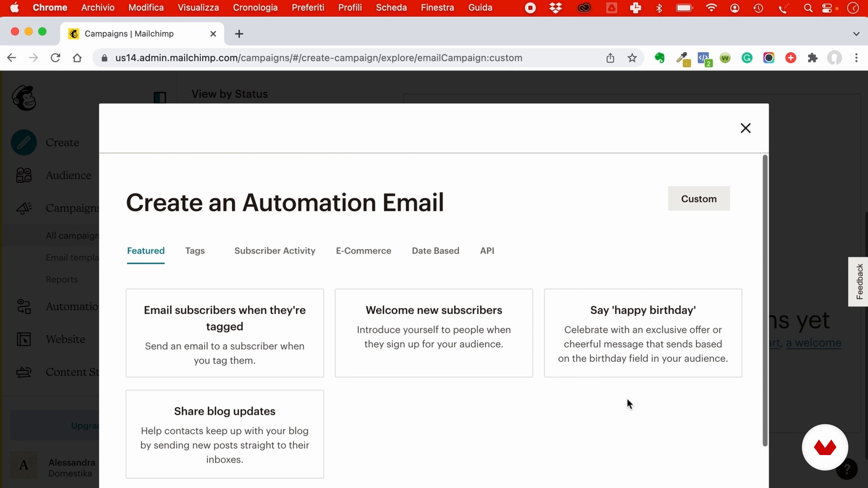Close the Create an Automation Email dialog
Viewport: 868px width, 488px height.
(x=745, y=128)
